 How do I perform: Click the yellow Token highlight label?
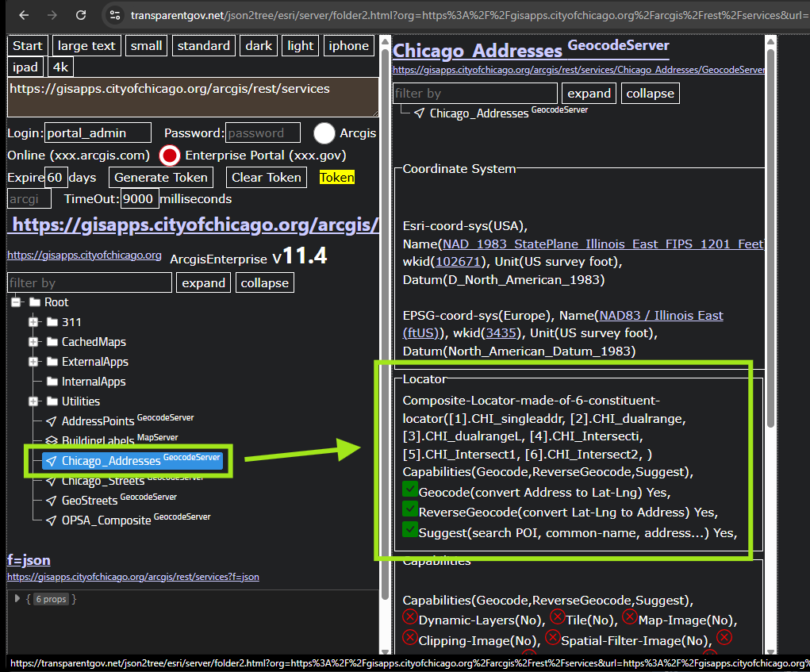pyautogui.click(x=336, y=177)
